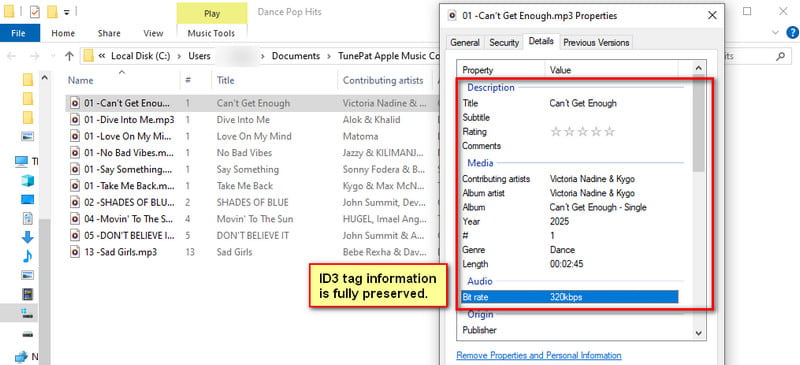Set rating to five stars
Screen dimensions: 800x365
[x=610, y=132]
